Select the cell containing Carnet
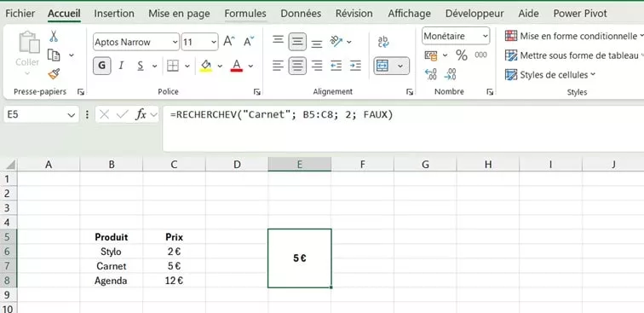The height and width of the screenshot is (313, 644). pos(112,266)
